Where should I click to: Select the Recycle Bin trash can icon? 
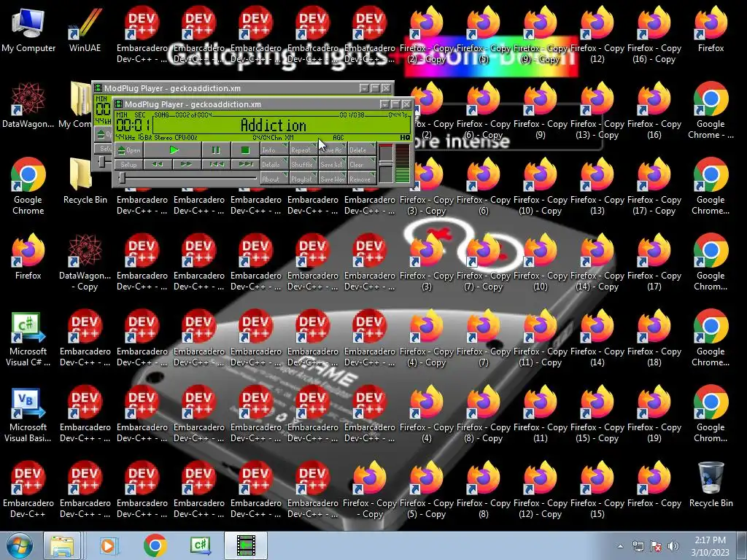711,485
